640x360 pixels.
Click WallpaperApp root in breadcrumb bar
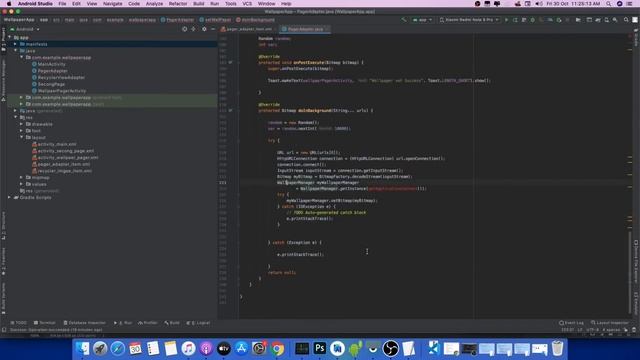coord(19,20)
